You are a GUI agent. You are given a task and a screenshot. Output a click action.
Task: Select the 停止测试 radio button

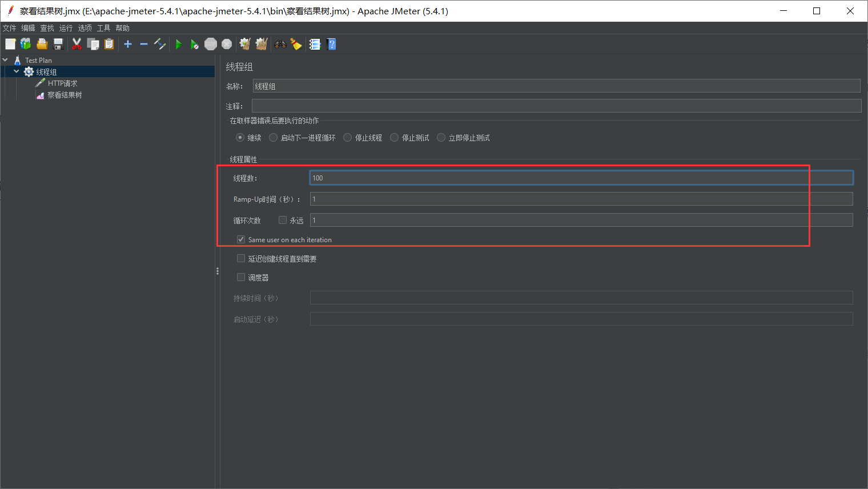coord(394,138)
